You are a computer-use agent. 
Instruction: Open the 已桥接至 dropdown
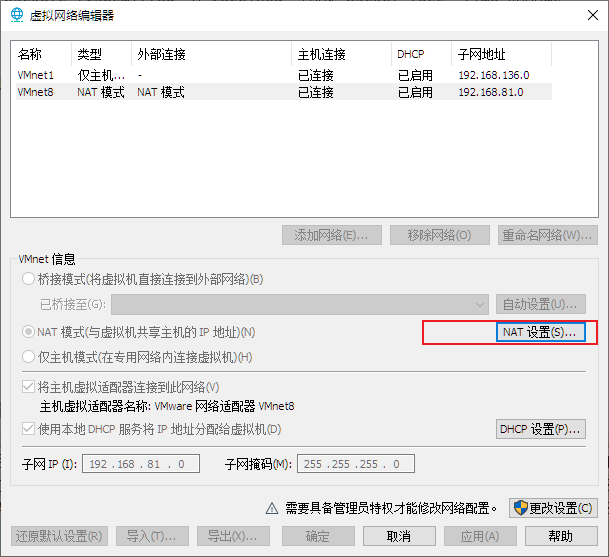[300, 304]
